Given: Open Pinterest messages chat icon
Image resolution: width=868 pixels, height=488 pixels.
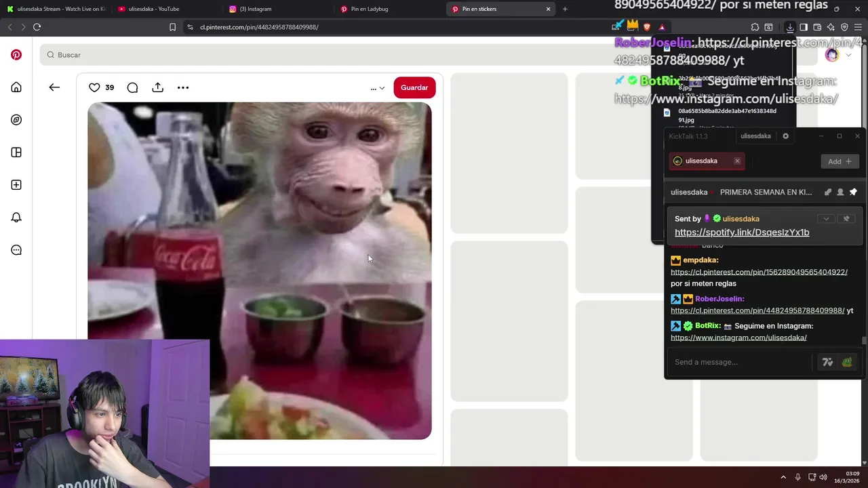Looking at the screenshot, I should (x=16, y=250).
